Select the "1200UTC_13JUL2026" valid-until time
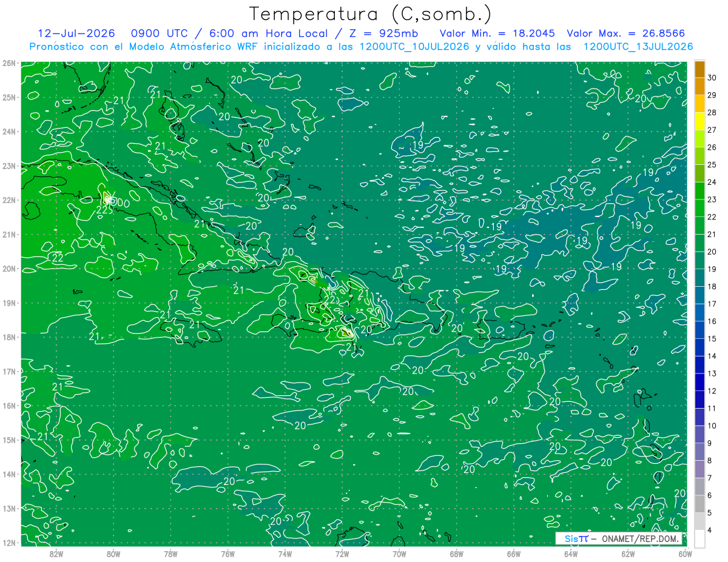This screenshot has width=728, height=562. coord(638,47)
